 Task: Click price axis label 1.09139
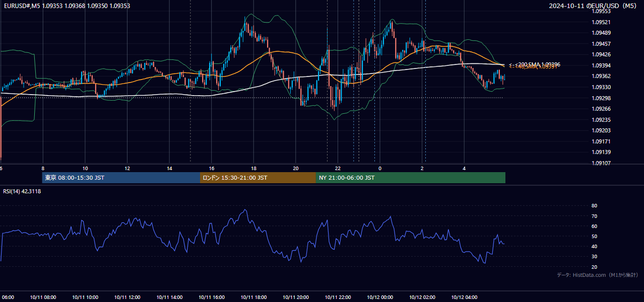[601, 153]
